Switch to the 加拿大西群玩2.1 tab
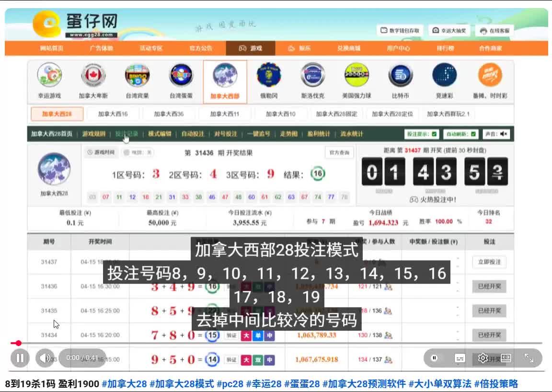Viewport: 552px width, 392px height. [448, 114]
